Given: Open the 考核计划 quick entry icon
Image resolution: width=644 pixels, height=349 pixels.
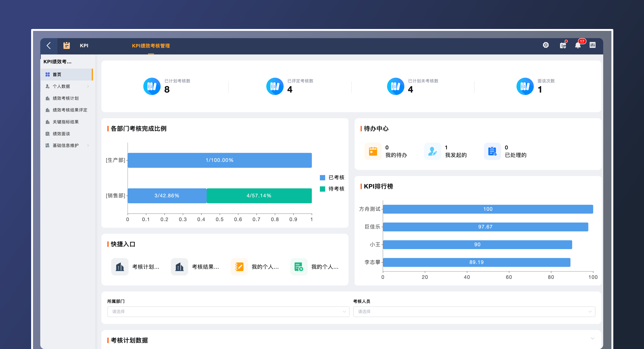Looking at the screenshot, I should [120, 267].
